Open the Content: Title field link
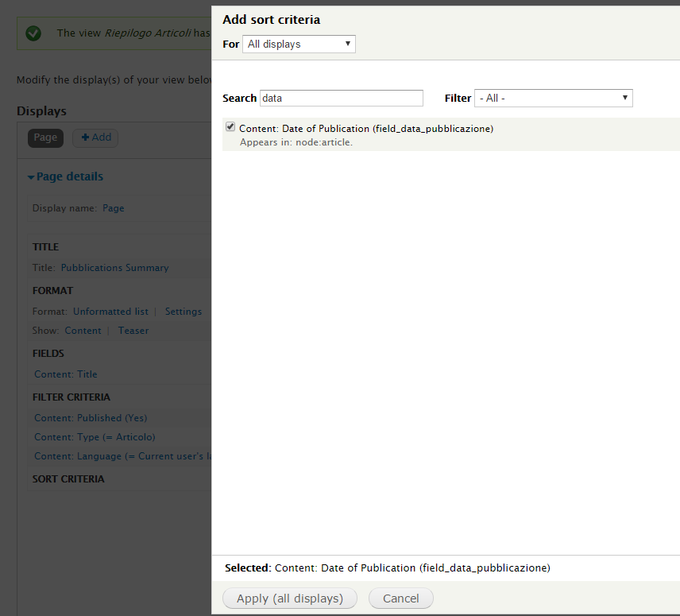This screenshot has height=616, width=680. (66, 374)
